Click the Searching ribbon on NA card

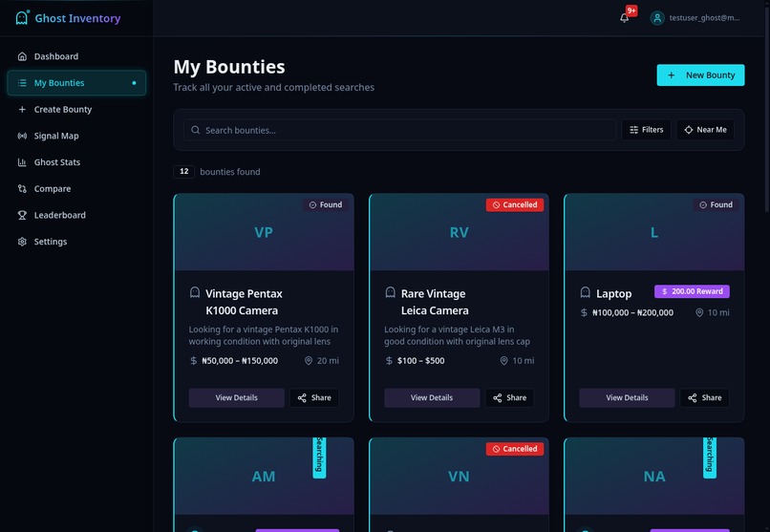[x=710, y=457]
